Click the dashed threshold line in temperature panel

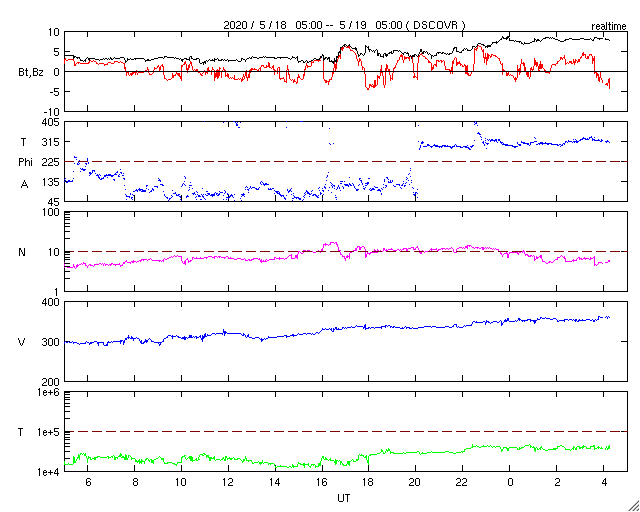coord(346,432)
